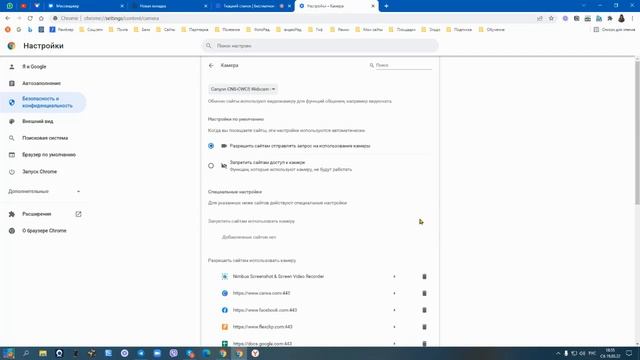Open Zoom from the taskbar

(157, 353)
